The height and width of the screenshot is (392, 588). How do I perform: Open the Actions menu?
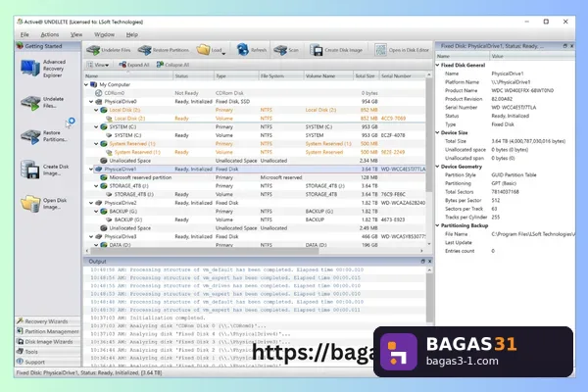click(x=50, y=34)
